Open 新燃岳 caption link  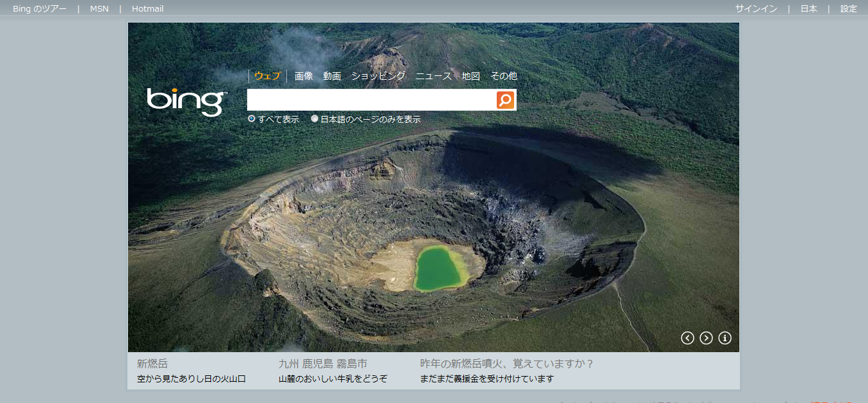(152, 364)
